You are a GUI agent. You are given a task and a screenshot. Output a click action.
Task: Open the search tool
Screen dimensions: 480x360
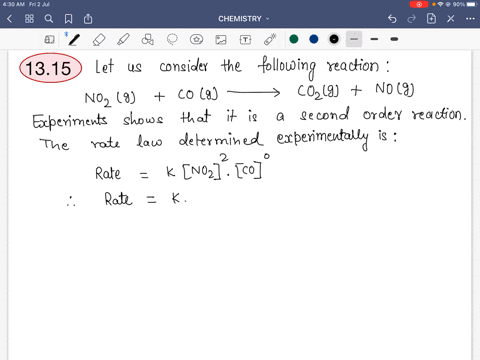pos(49,19)
